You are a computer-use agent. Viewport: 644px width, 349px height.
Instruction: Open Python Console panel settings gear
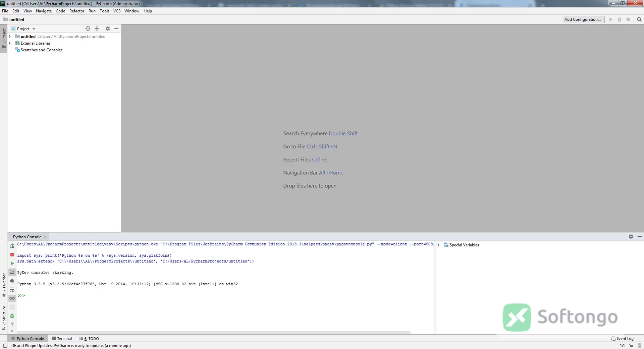[631, 237]
